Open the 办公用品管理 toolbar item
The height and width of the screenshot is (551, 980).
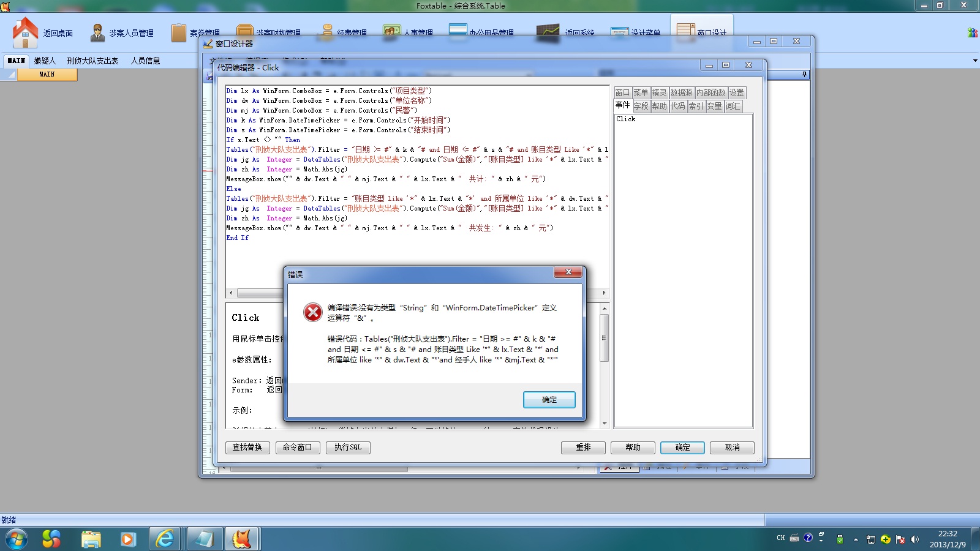click(481, 33)
